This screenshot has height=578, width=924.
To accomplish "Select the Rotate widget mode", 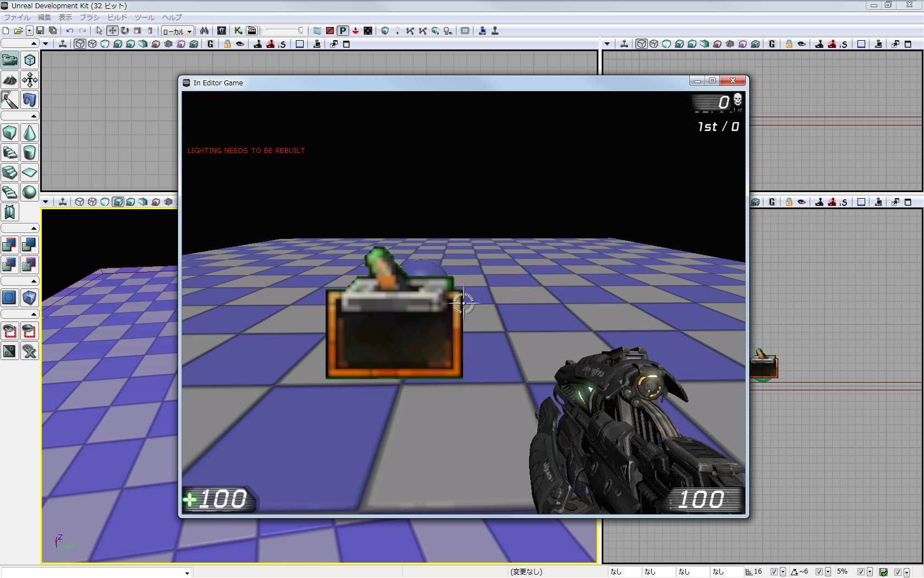I will pos(125,31).
